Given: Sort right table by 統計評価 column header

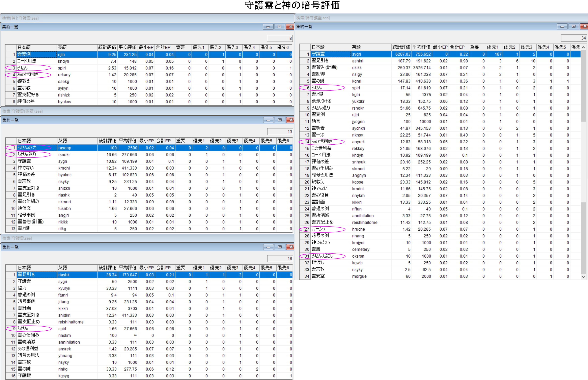Looking at the screenshot, I should pyautogui.click(x=401, y=47).
